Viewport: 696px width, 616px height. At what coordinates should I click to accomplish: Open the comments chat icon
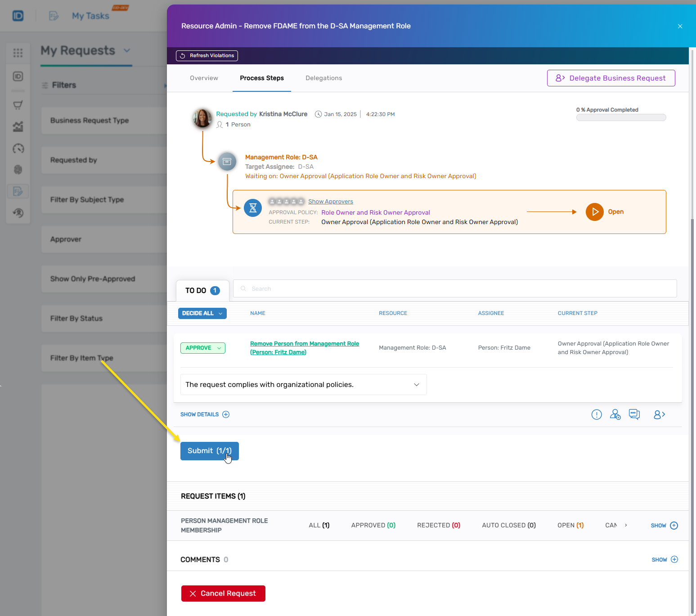click(634, 414)
